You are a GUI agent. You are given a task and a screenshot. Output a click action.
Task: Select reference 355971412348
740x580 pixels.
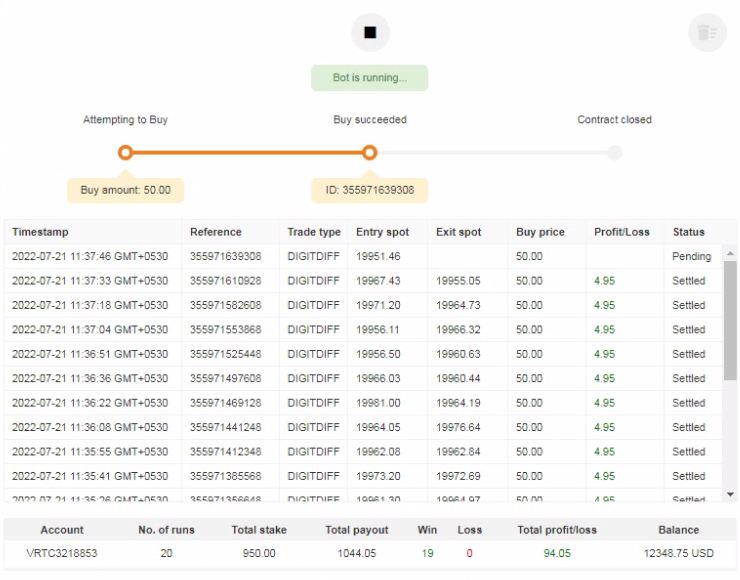click(x=226, y=452)
